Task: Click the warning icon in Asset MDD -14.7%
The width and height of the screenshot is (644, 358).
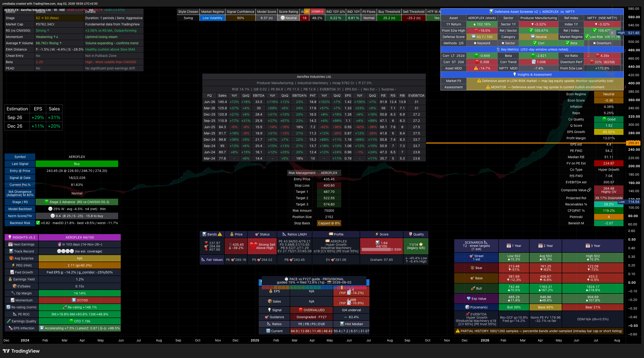Action: (476, 68)
